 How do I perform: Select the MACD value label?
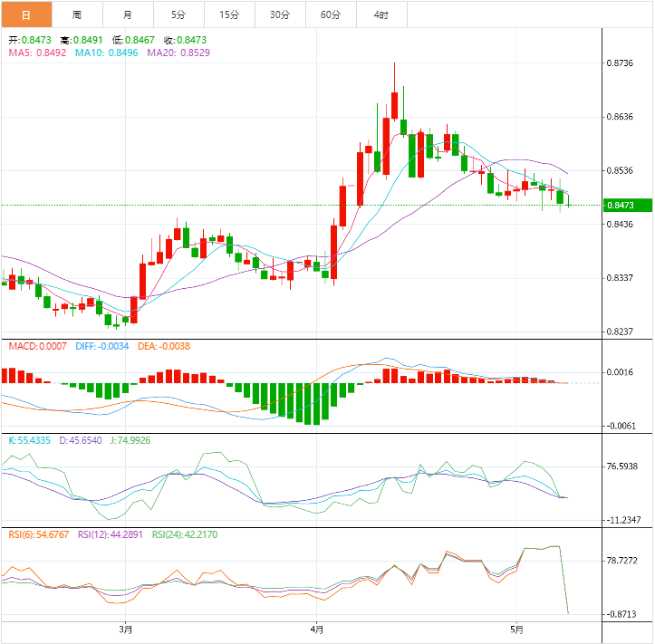tap(37, 346)
